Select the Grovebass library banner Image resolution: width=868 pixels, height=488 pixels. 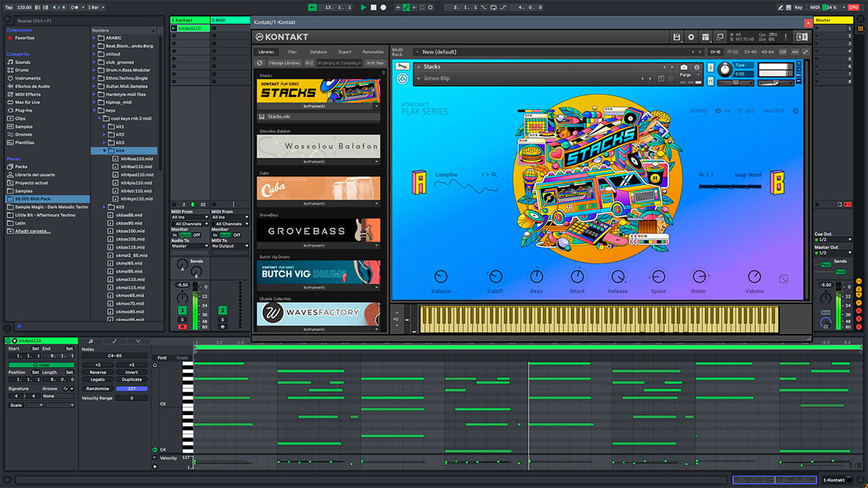[318, 231]
